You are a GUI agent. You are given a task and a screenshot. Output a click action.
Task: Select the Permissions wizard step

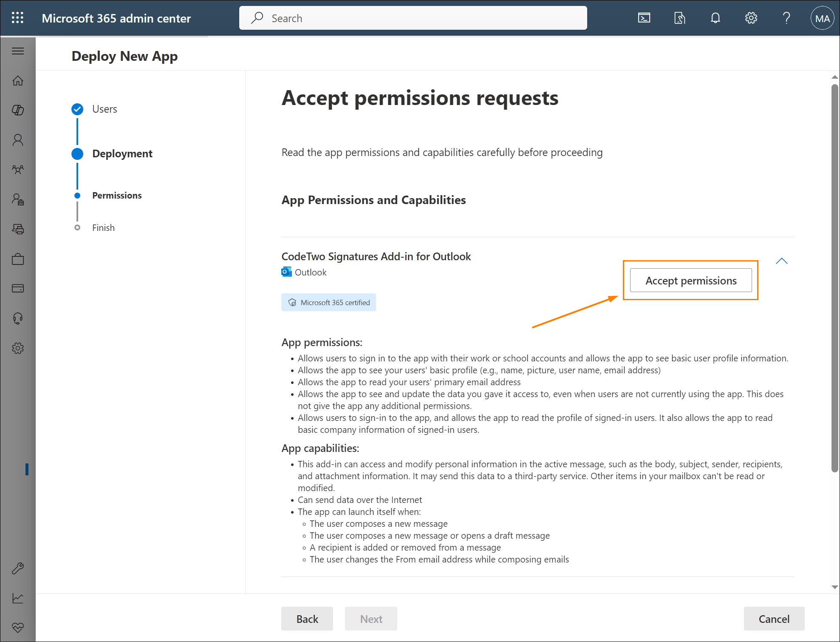click(x=117, y=196)
